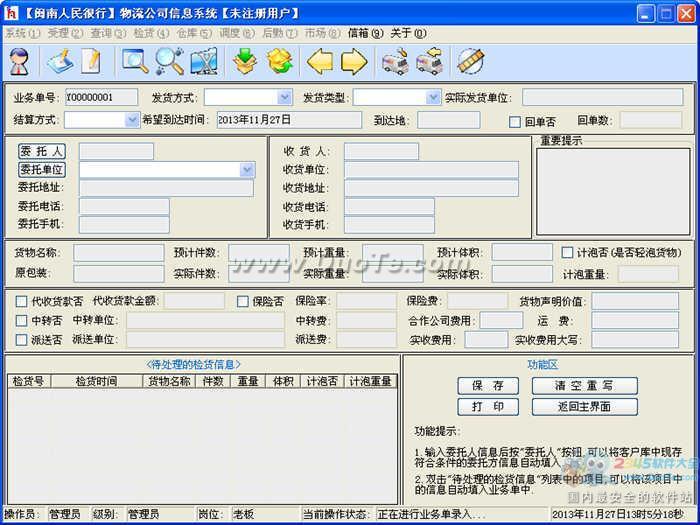
Task: Click the 检货时间 column header
Action: 96,381
